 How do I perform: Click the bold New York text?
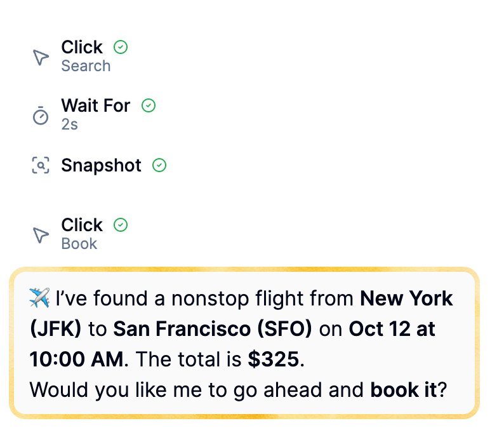pyautogui.click(x=406, y=298)
